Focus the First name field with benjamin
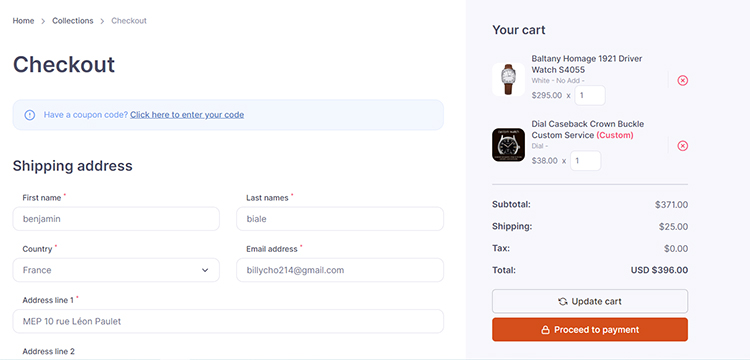The image size is (750, 360). (x=116, y=219)
